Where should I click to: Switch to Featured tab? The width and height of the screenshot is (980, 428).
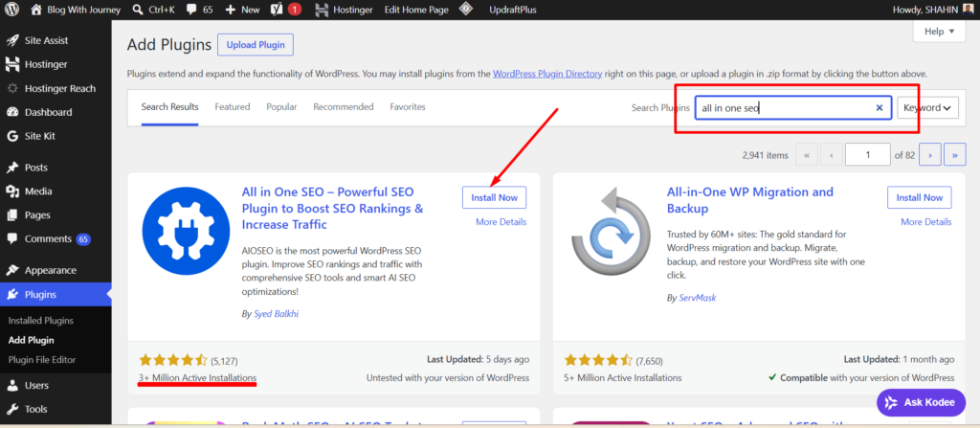pos(233,107)
